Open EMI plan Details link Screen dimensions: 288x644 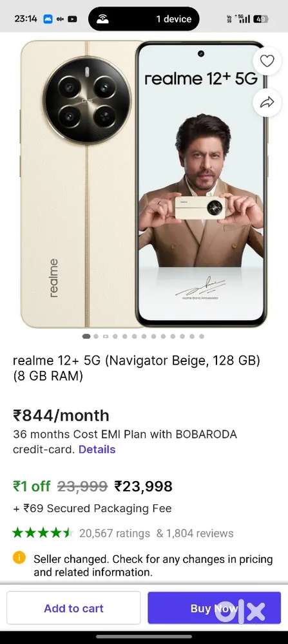[x=97, y=450]
